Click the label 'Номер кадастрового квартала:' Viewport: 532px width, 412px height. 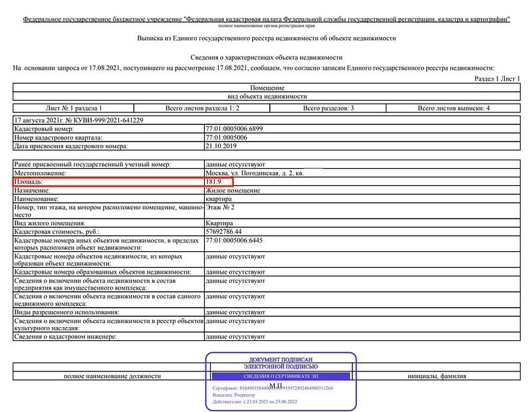[x=58, y=138]
